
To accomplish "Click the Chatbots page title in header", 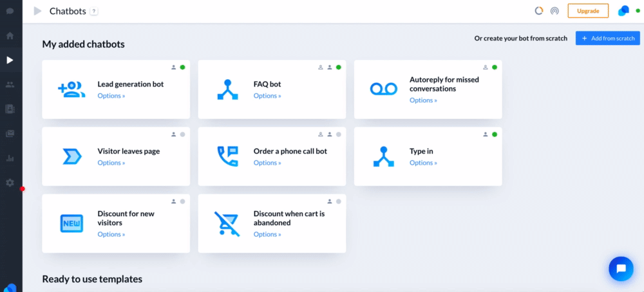I will [x=68, y=11].
